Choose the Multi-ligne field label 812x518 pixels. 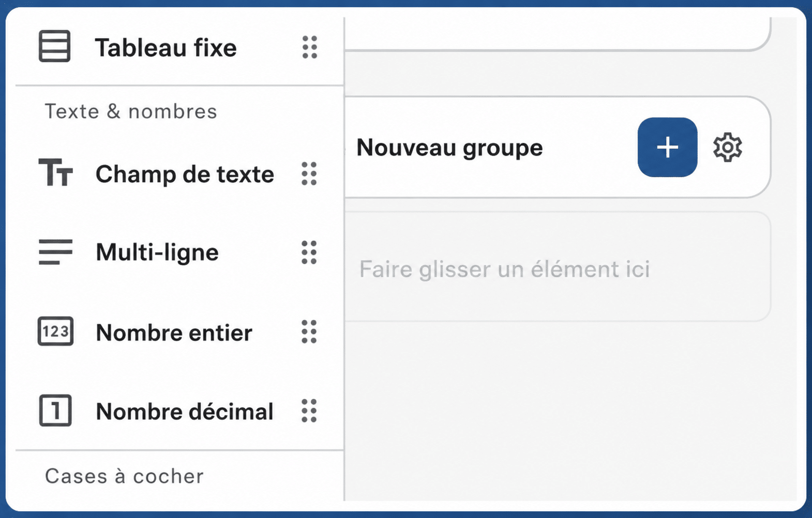[x=157, y=253]
